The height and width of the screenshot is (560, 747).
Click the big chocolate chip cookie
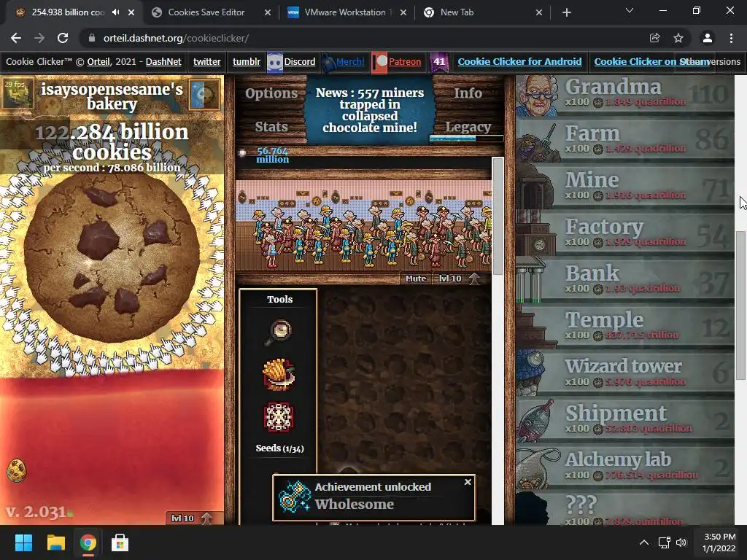coord(112,257)
